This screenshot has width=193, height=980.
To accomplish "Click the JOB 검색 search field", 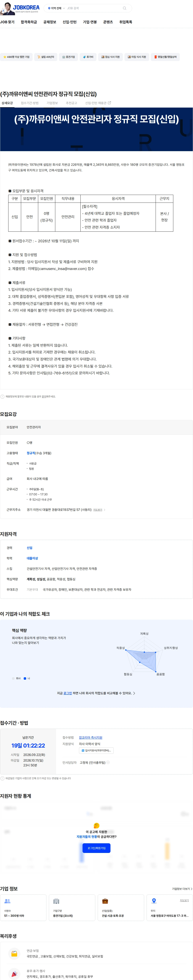I will pos(93,8).
